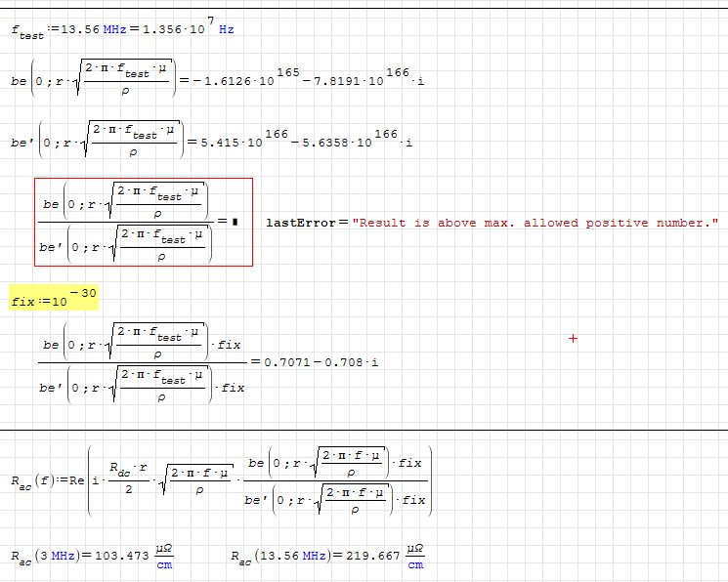Select the numerator of the fix-scaled fraction
Viewport: 728px width, 582px height.
(x=142, y=344)
